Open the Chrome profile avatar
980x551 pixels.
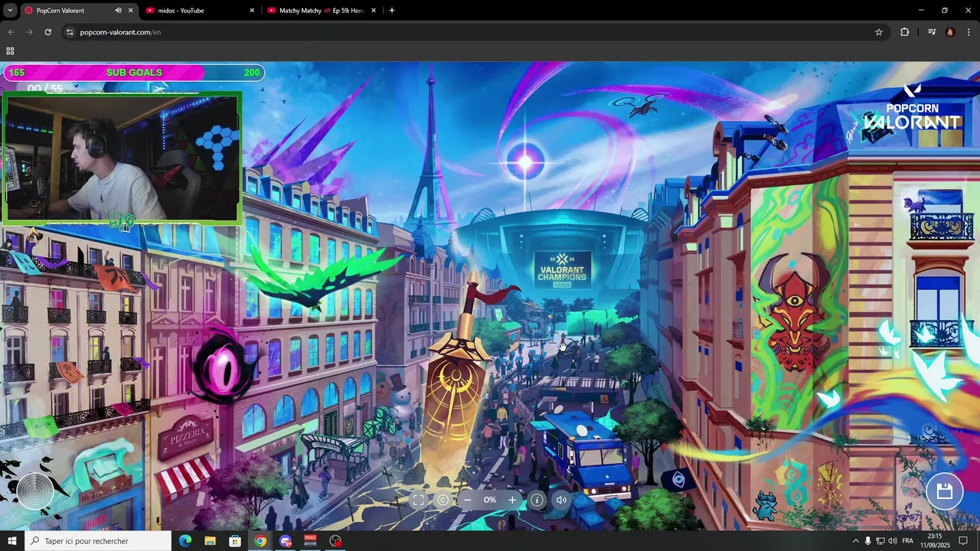(950, 32)
